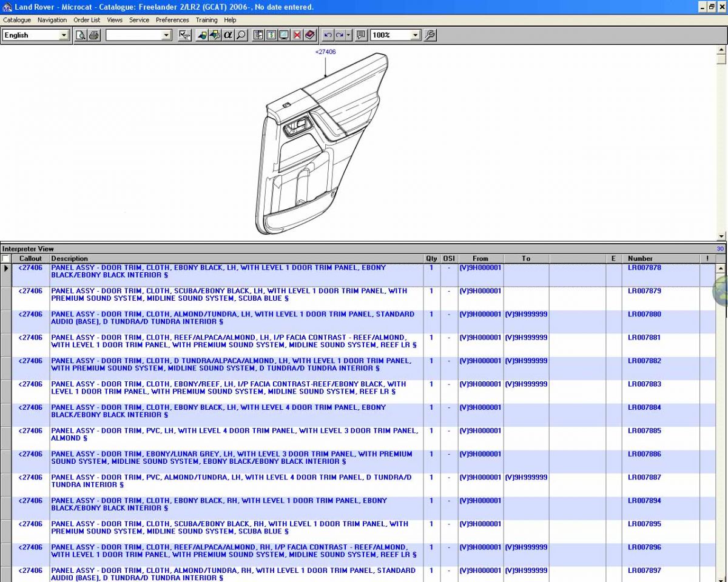Click the diagram pane scrollbar down arrow
Viewport: 728px width, 582px height.
point(721,236)
